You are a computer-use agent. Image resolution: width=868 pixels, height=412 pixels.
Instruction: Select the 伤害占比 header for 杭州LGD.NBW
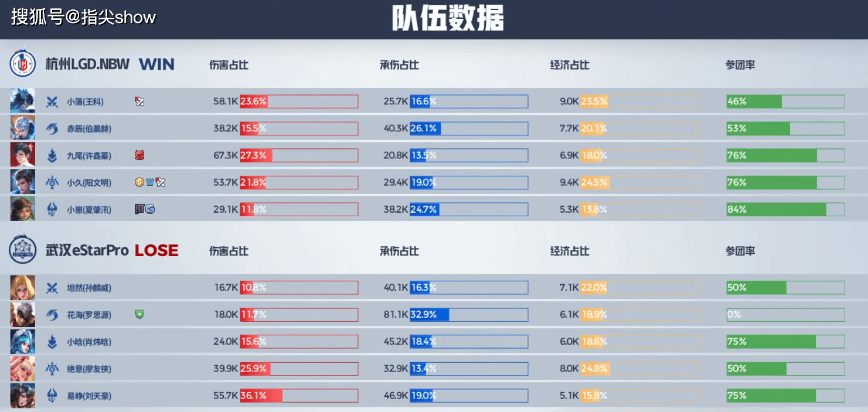coord(229,65)
